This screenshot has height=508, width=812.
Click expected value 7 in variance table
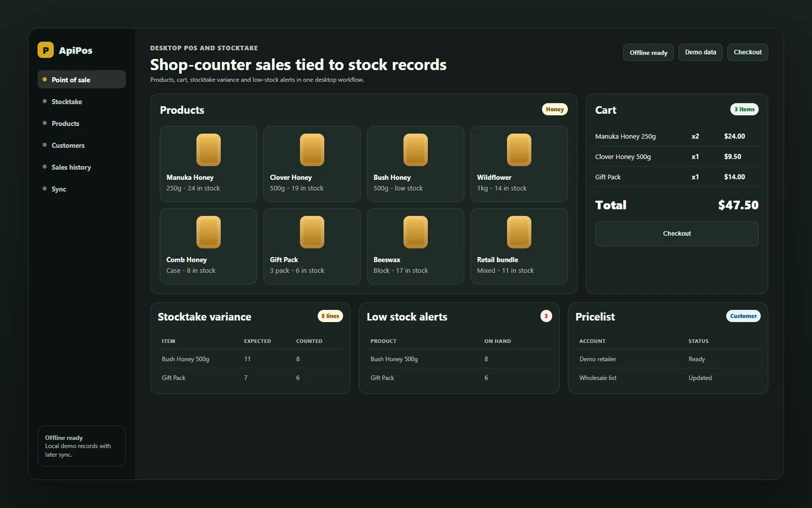click(245, 378)
